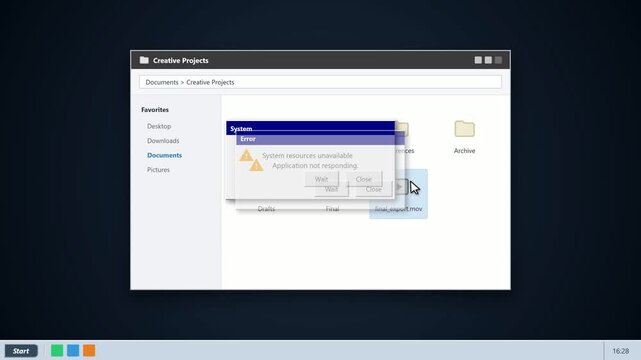Minimize the Creative Projects window

478,60
